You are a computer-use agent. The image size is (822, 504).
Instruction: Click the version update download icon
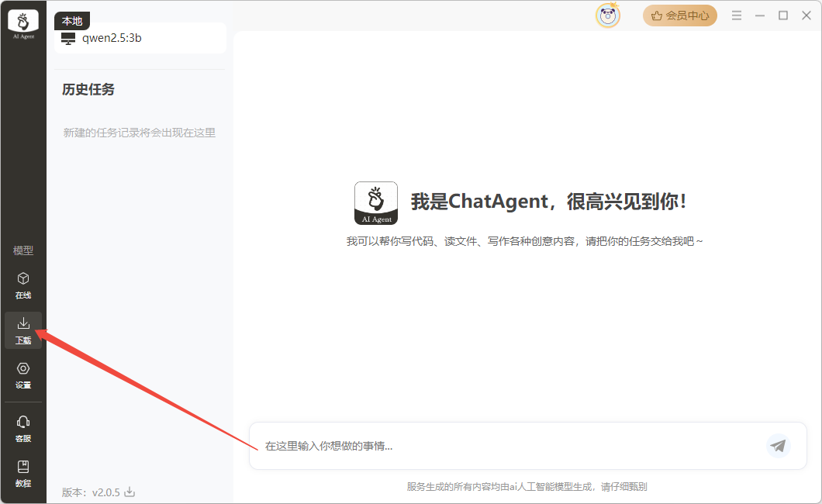(x=130, y=492)
